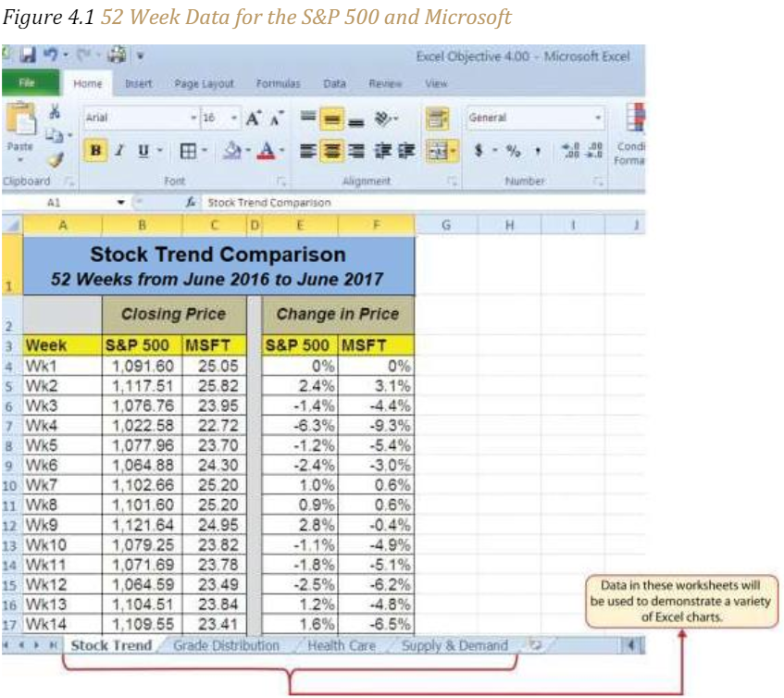Open the Font Color dropdown arrow
784x698 pixels.
tap(282, 150)
